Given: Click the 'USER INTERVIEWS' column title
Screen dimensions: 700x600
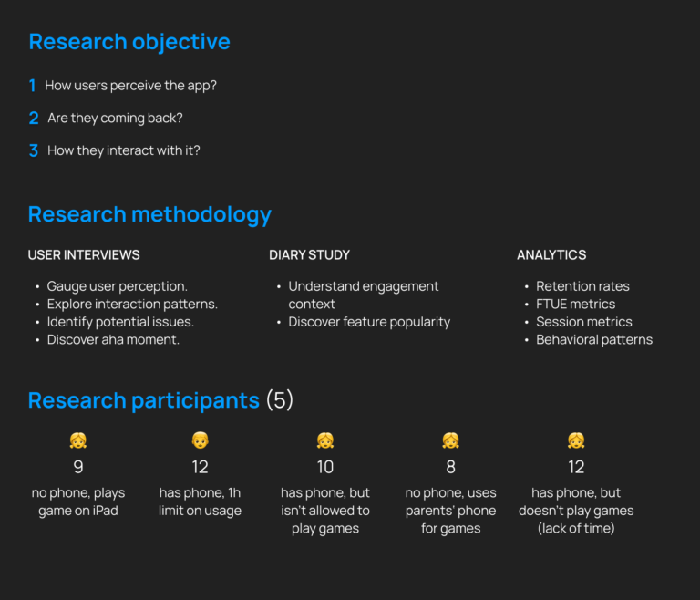Looking at the screenshot, I should click(x=84, y=255).
